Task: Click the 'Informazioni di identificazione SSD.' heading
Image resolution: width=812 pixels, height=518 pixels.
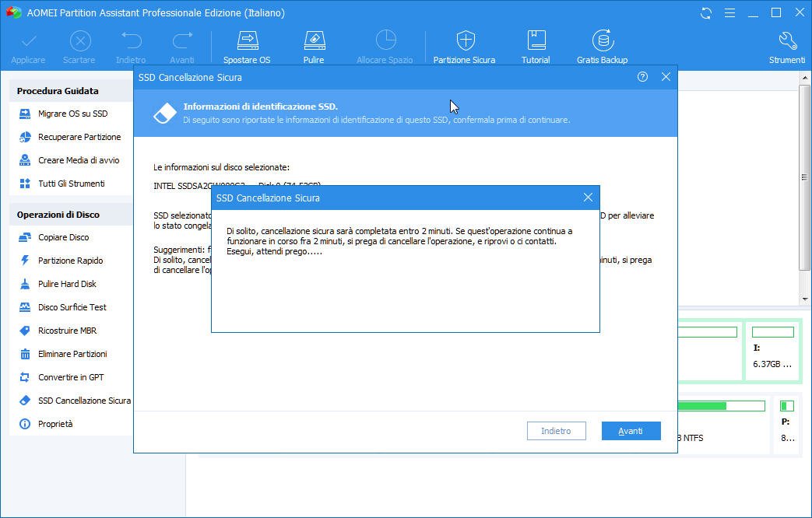Action: coord(261,107)
